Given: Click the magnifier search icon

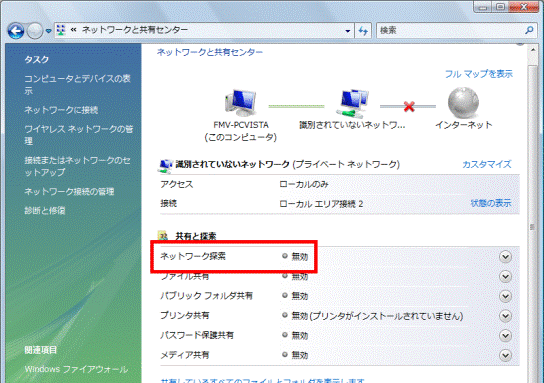Looking at the screenshot, I should pyautogui.click(x=529, y=31).
